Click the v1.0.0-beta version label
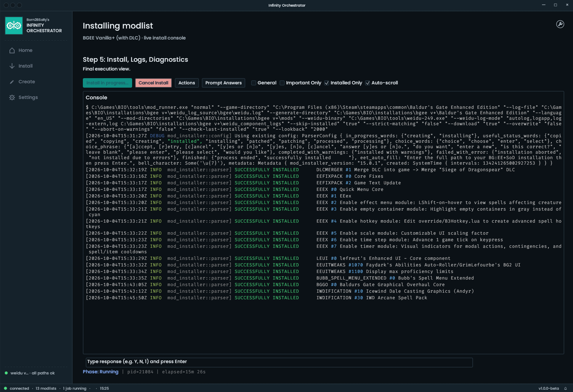 tap(549, 388)
